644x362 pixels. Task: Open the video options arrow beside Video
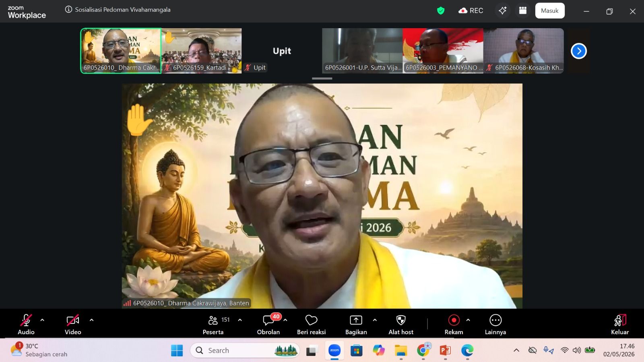tap(91, 320)
